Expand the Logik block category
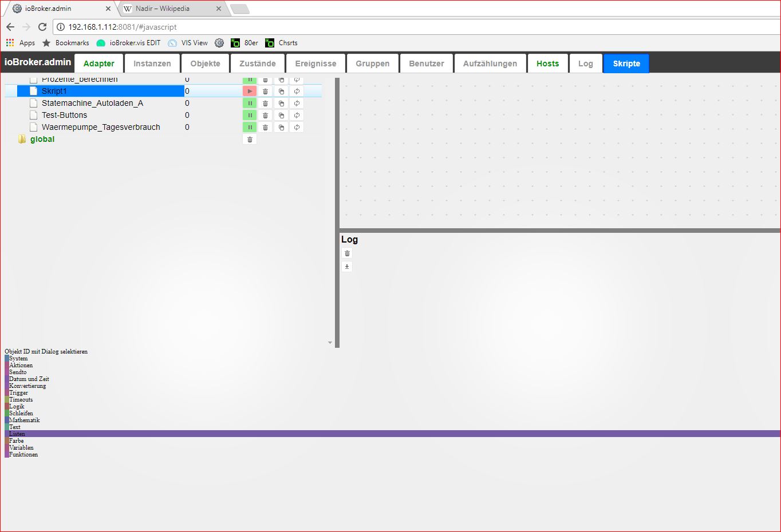This screenshot has width=781, height=532. [x=17, y=406]
